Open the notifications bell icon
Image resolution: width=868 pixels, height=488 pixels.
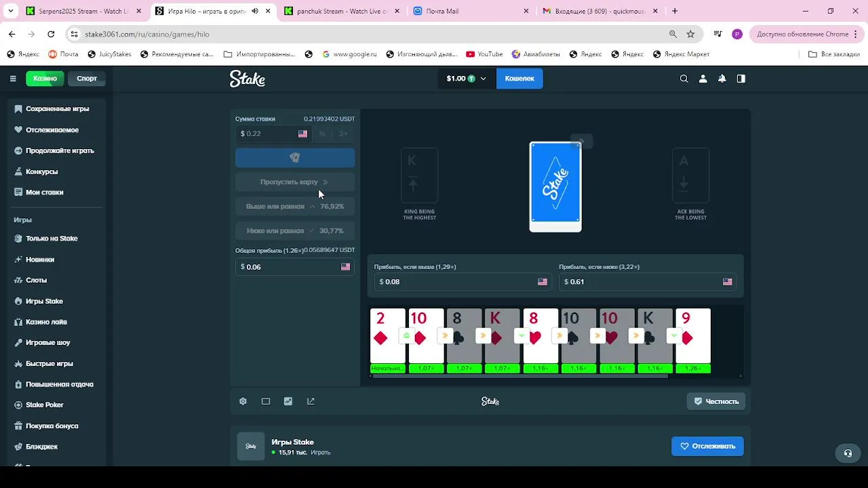click(722, 79)
